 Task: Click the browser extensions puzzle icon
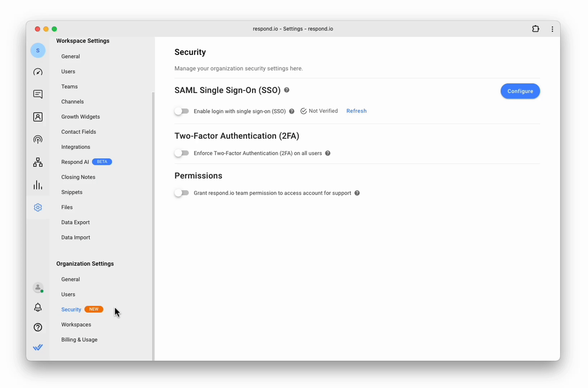[x=536, y=29]
